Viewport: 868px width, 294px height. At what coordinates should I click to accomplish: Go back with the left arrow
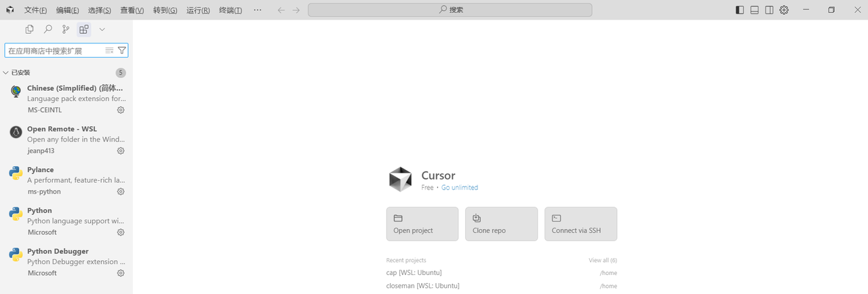coord(281,10)
